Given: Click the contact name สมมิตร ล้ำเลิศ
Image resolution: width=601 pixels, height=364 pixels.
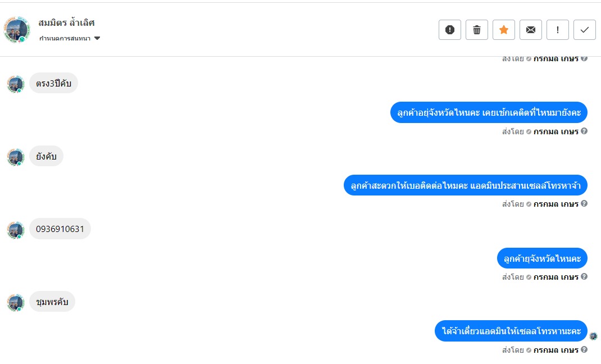Looking at the screenshot, I should [x=66, y=22].
